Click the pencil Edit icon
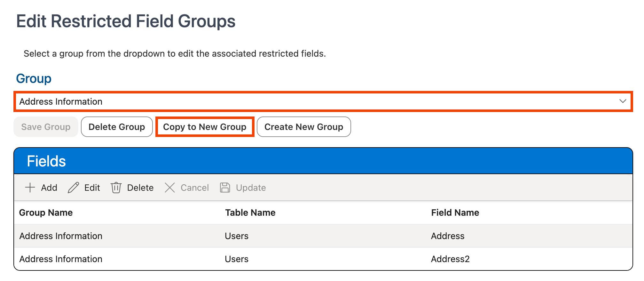The width and height of the screenshot is (644, 281). [x=73, y=188]
